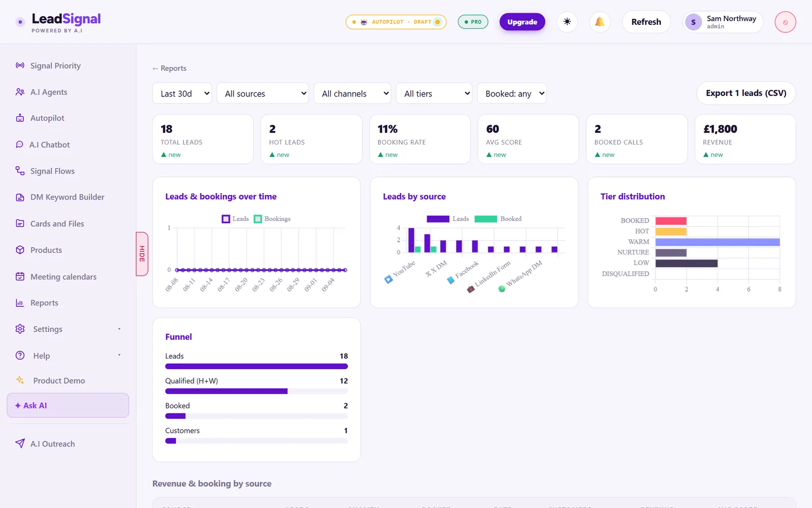
Task: Toggle the Bookings legend in the over-time chart
Action: 273,219
